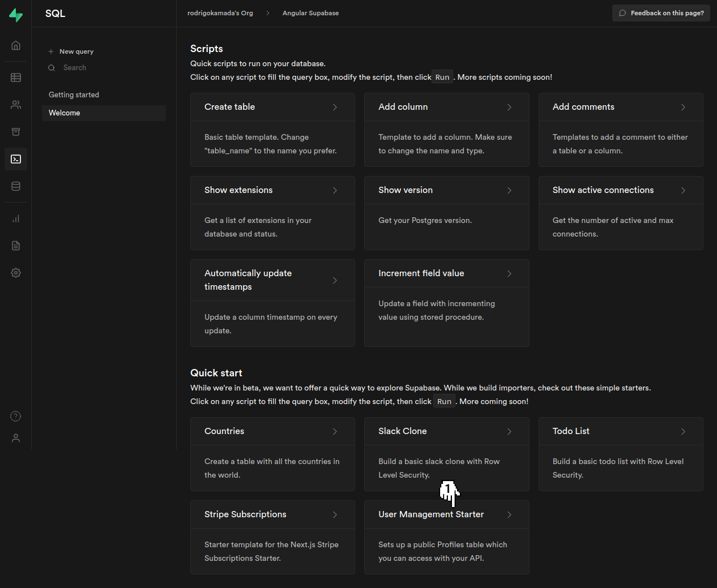
Task: Open the Storage bucket icon
Action: (16, 132)
